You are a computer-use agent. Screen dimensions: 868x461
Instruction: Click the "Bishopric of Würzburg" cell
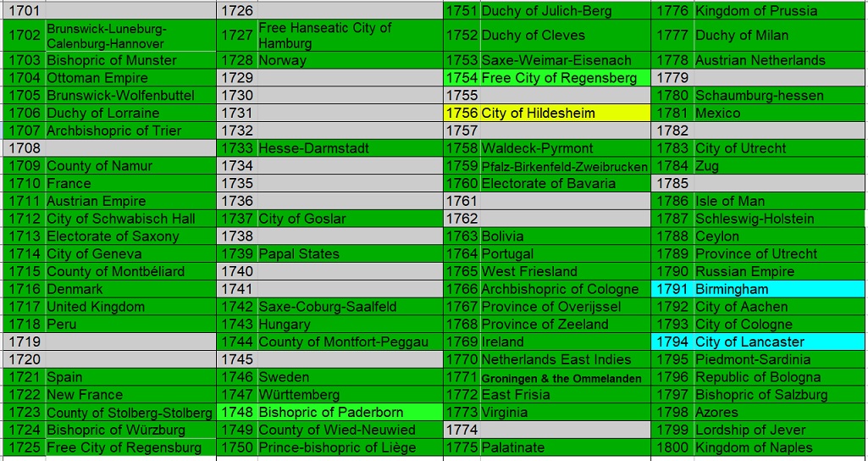tap(130, 430)
